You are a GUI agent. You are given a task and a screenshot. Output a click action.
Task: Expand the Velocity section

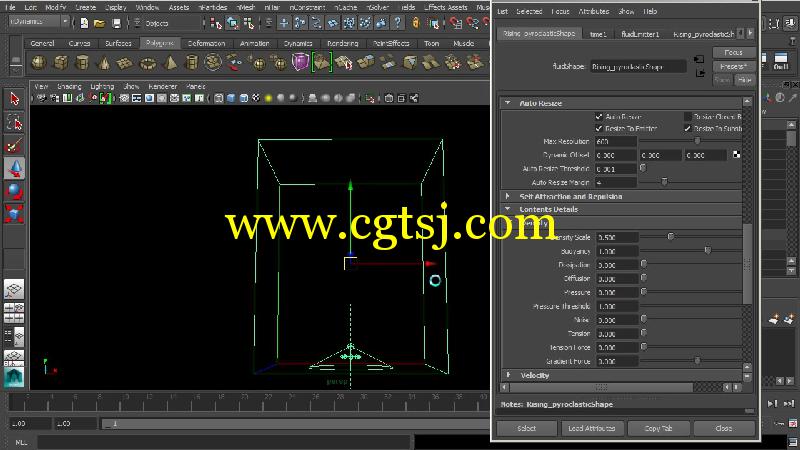click(508, 375)
